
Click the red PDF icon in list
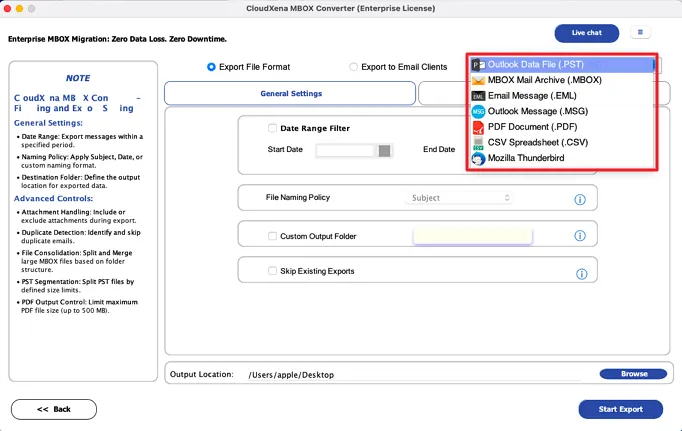coord(478,127)
